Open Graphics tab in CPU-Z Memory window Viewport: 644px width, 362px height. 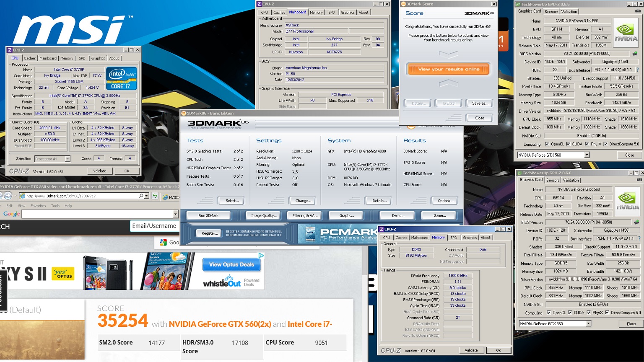tap(470, 238)
